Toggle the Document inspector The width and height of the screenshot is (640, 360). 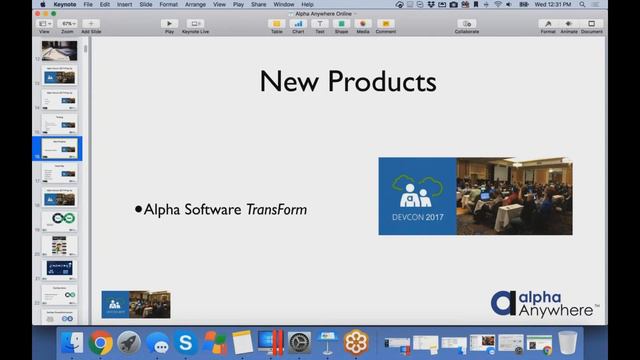(592, 24)
